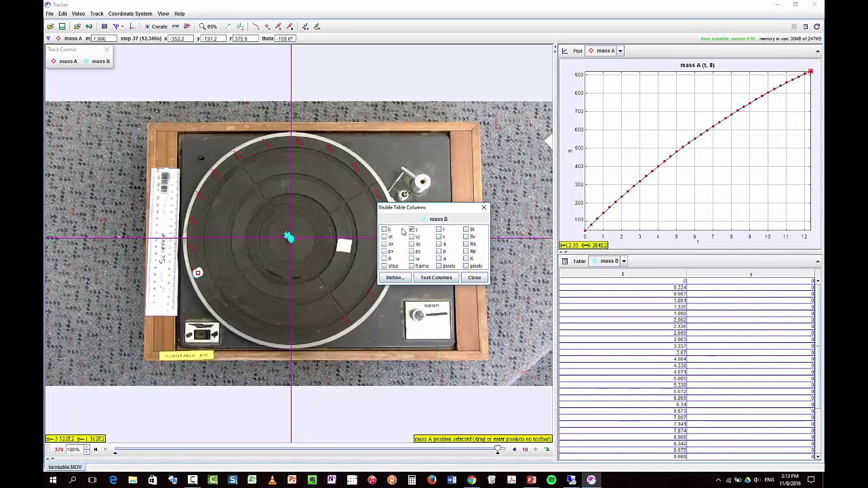Expand the selected track dropdown triangle
This screenshot has width=868, height=488.
click(x=48, y=39)
